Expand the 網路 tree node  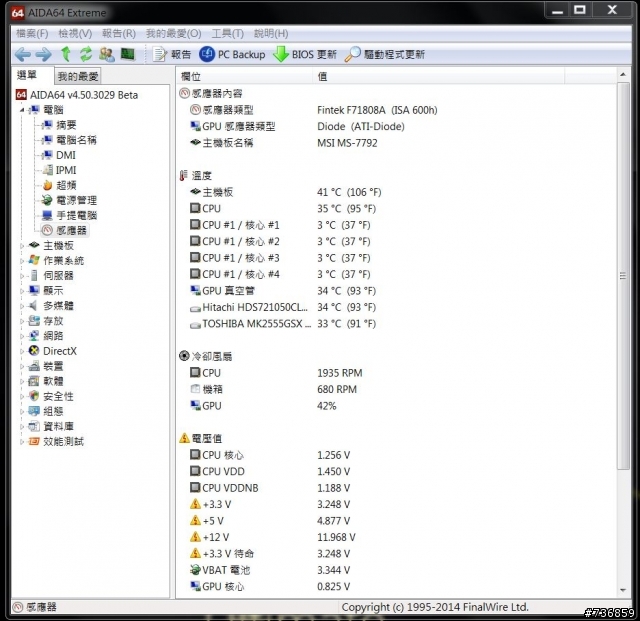tap(22, 336)
